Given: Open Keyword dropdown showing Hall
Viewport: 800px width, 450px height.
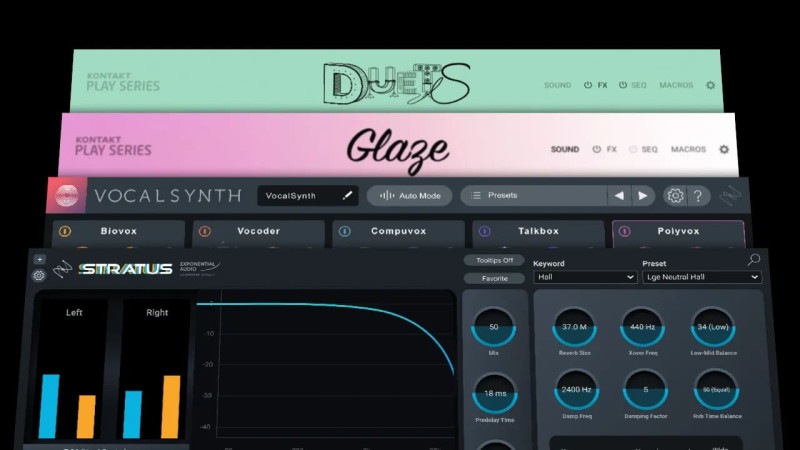Looking at the screenshot, I should (x=585, y=277).
